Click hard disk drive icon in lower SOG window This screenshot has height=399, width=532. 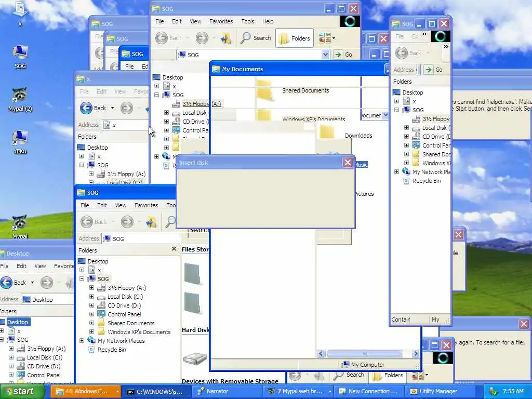(195, 358)
